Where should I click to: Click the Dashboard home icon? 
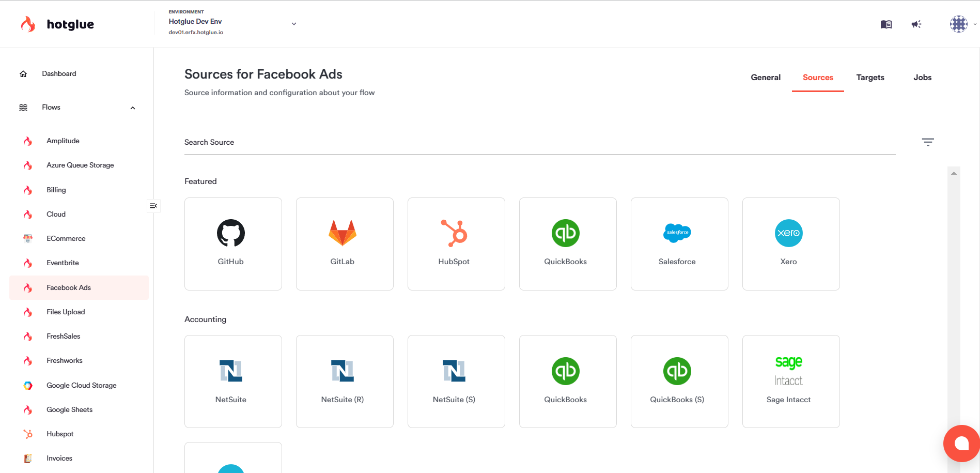pos(23,74)
